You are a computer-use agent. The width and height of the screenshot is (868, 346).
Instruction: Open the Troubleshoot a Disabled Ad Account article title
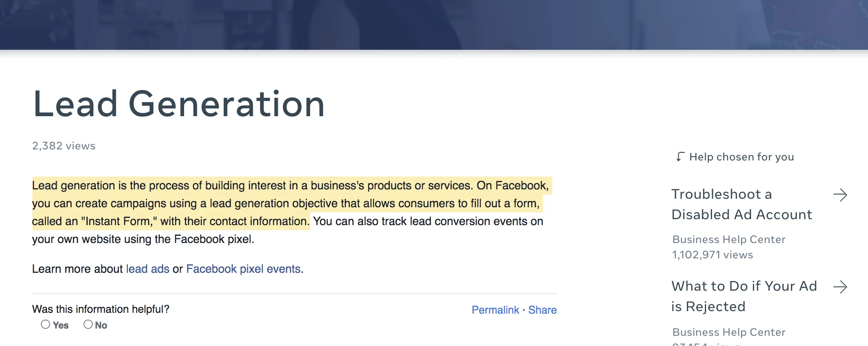pyautogui.click(x=741, y=204)
